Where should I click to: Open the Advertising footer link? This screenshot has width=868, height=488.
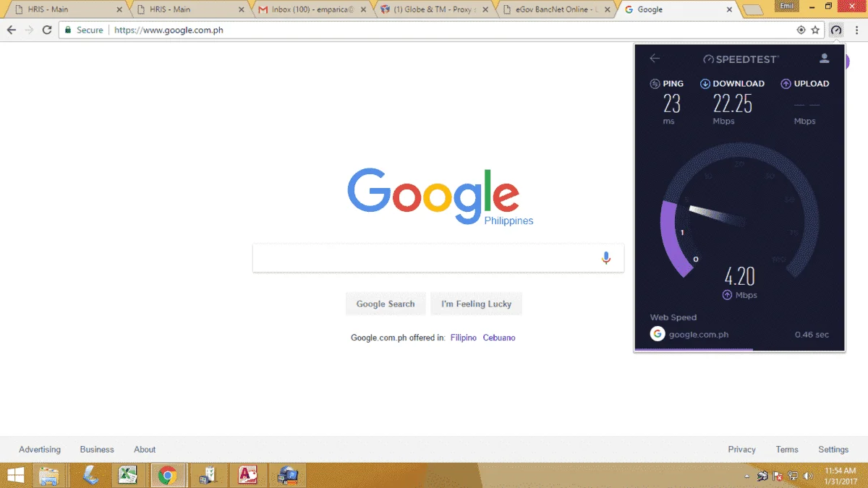(40, 449)
